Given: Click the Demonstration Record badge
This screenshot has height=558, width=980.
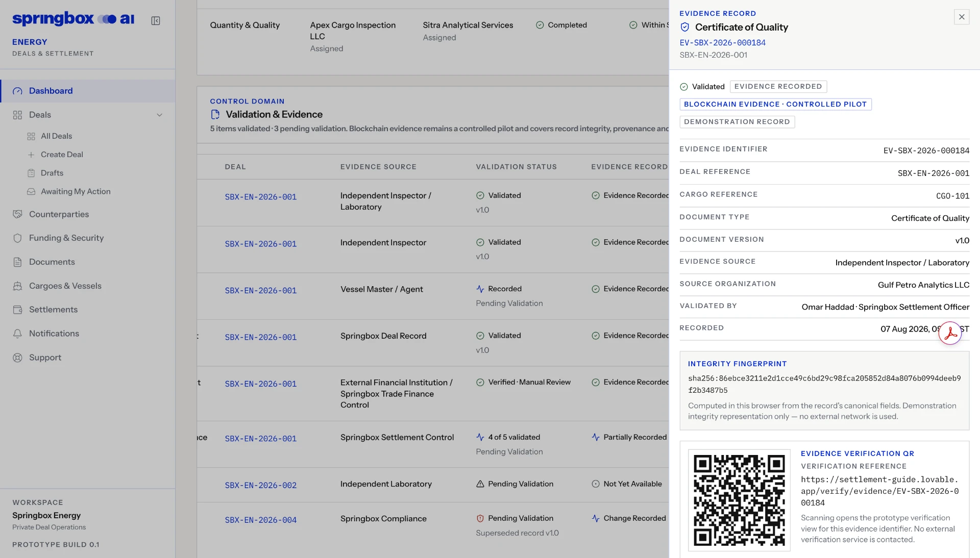Looking at the screenshot, I should [x=737, y=122].
